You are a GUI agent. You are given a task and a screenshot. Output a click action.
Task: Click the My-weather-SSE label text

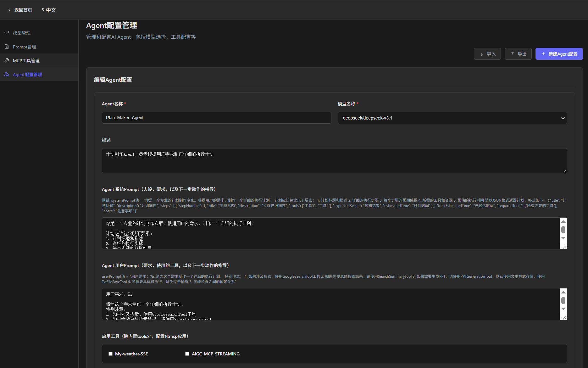click(131, 354)
